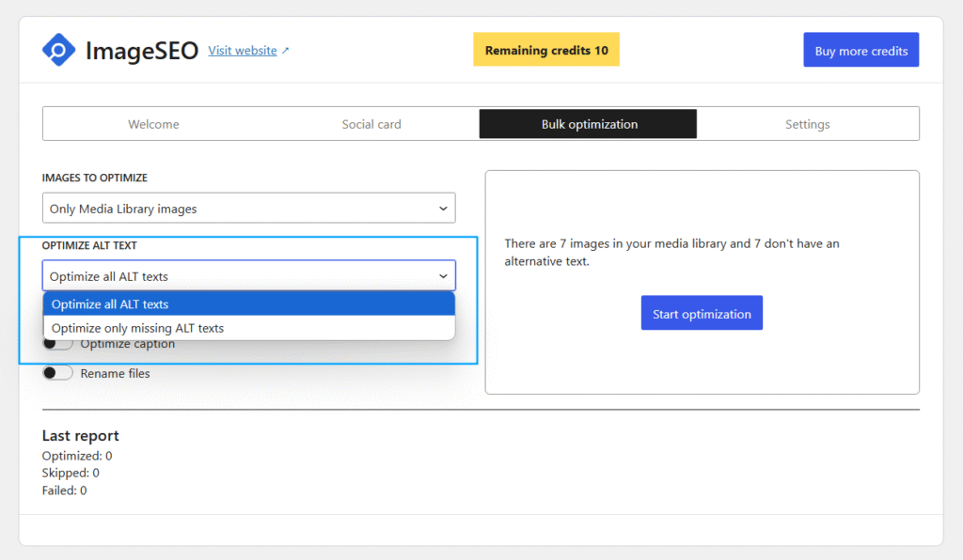Screen dimensions: 963x560
Task: Open the Visit website link
Action: point(243,51)
